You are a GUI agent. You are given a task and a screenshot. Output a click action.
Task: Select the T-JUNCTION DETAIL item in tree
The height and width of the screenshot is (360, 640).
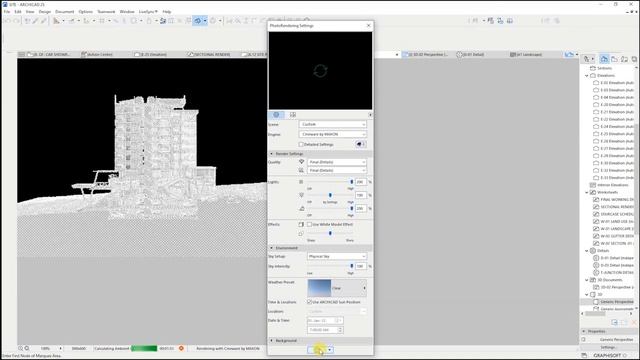pos(616,273)
